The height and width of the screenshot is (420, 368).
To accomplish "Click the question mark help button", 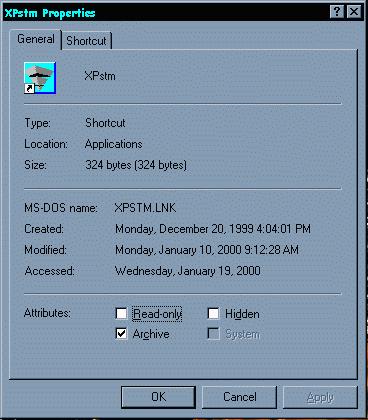I will click(x=337, y=12).
